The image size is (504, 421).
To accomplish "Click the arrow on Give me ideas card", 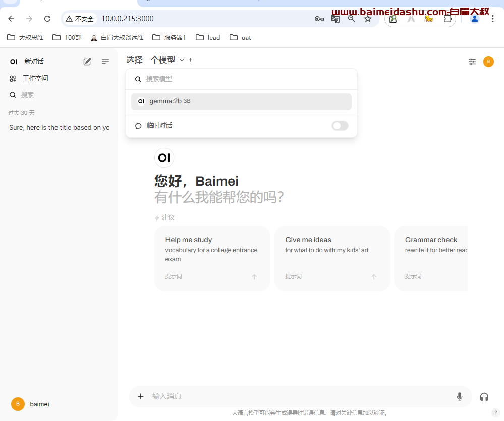I will 374,277.
